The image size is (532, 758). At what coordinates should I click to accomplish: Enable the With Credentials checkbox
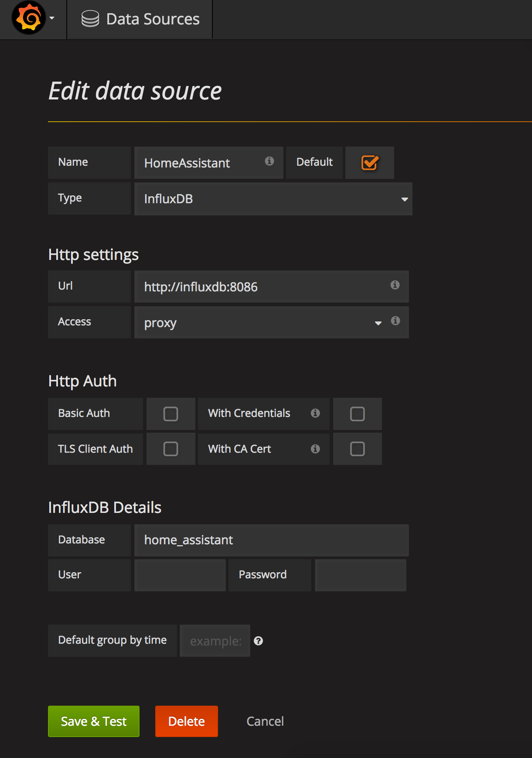click(x=357, y=414)
